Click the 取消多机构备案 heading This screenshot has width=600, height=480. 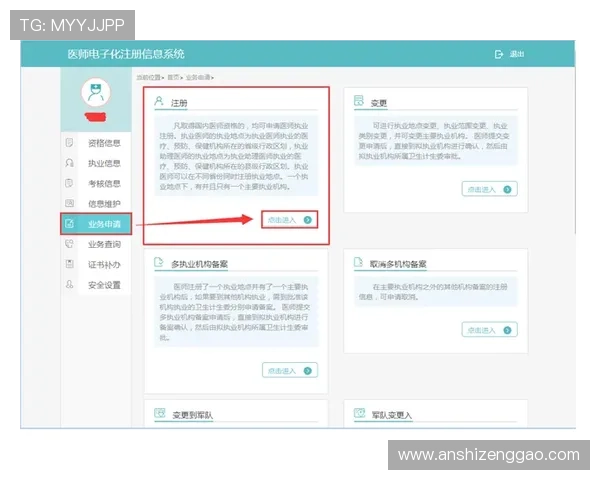point(398,264)
